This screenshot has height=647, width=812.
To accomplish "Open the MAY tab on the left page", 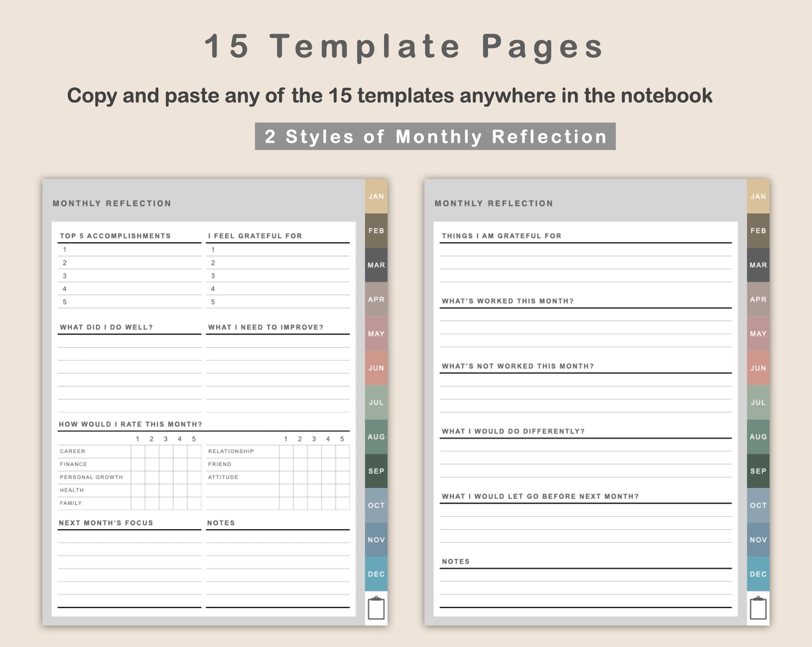I will [376, 334].
